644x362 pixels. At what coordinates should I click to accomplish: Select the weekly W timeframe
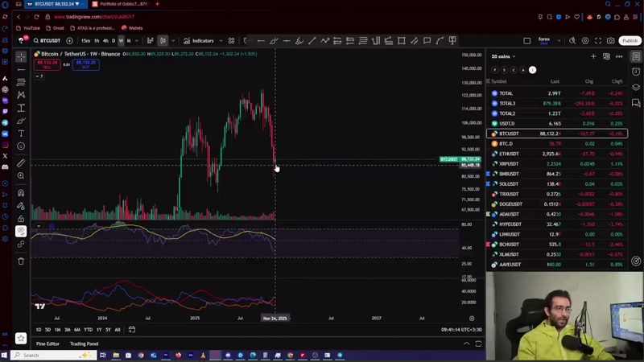pyautogui.click(x=122, y=41)
